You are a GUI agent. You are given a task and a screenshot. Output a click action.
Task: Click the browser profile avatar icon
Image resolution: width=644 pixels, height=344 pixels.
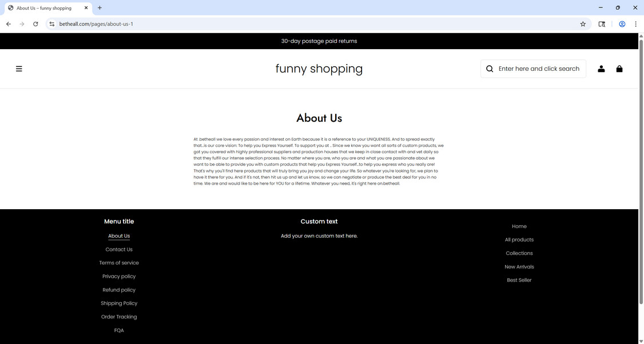pyautogui.click(x=622, y=24)
